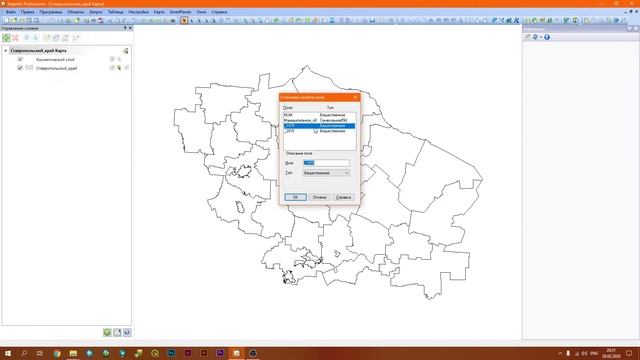This screenshot has width=640, height=360.
Task: Click blue info icon in right panel
Action: (x=547, y=37)
